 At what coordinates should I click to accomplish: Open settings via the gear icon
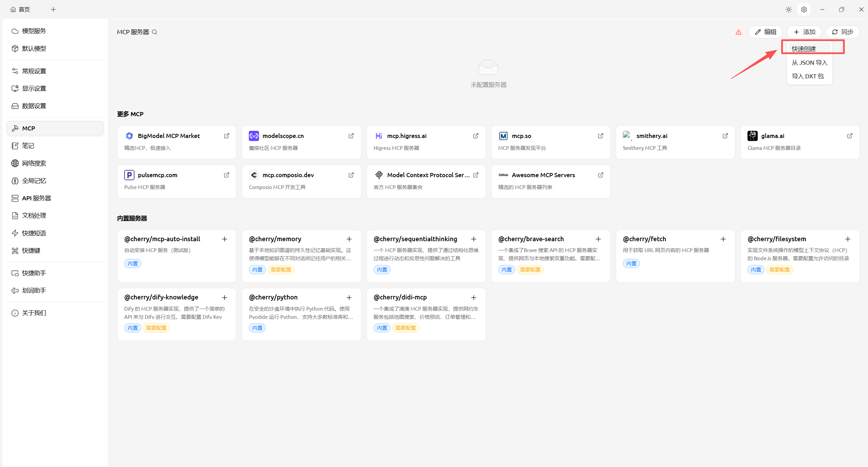(x=804, y=10)
